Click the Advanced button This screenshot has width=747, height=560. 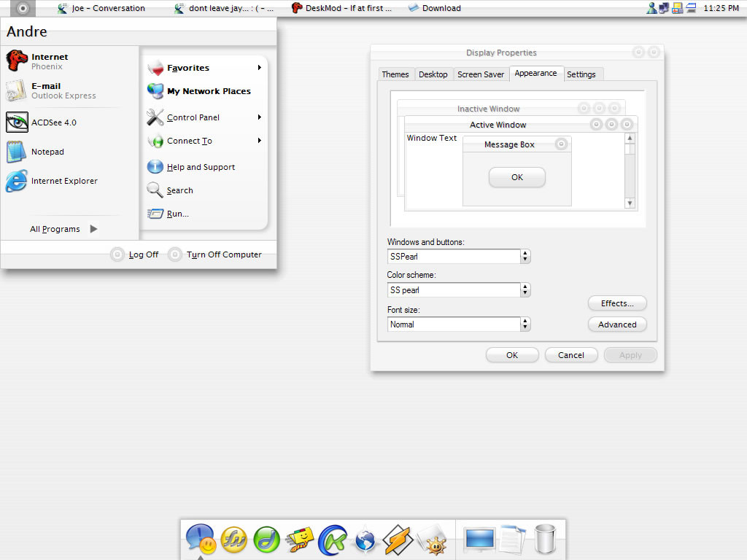coord(617,324)
